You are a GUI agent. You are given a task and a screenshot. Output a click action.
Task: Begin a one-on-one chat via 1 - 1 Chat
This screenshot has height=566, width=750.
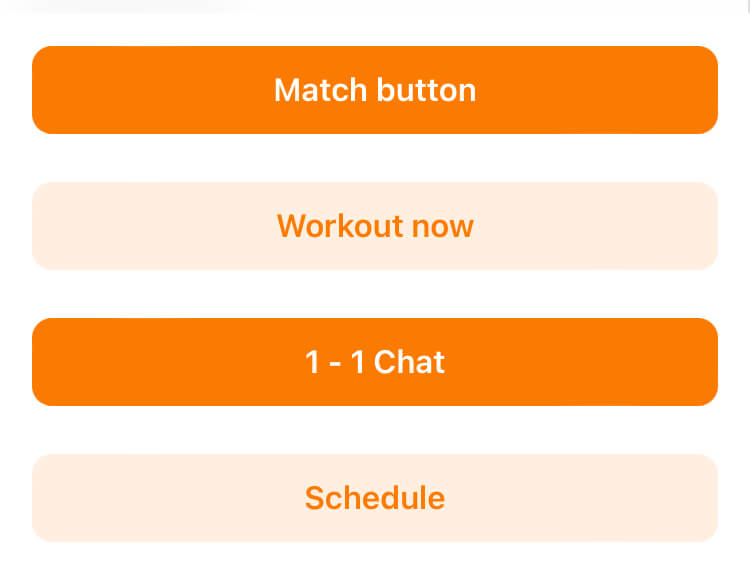pyautogui.click(x=375, y=362)
